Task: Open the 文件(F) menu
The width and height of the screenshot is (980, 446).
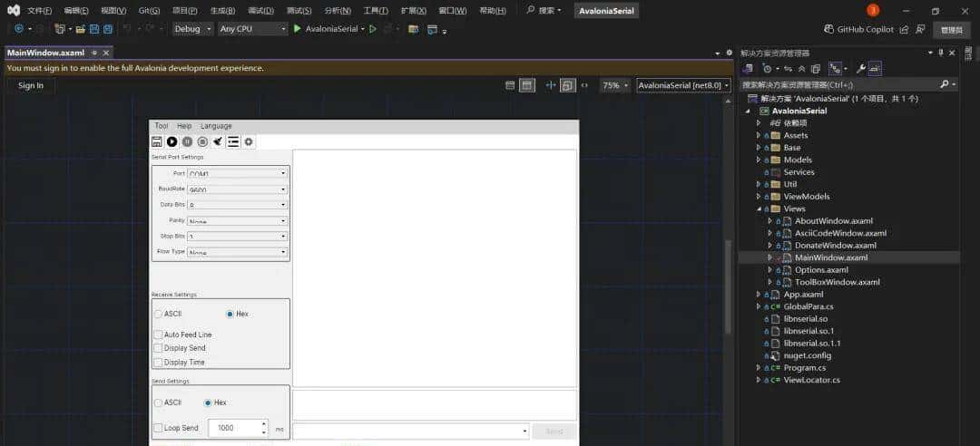Action: click(x=39, y=11)
